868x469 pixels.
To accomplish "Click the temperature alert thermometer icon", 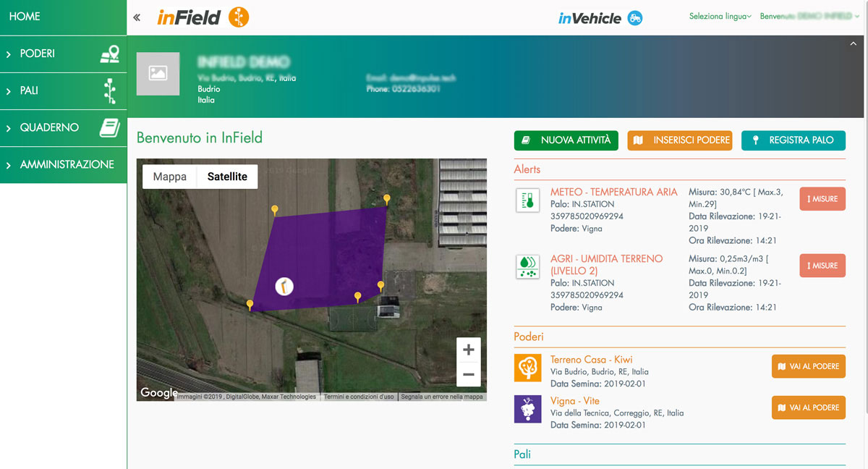I will point(528,200).
